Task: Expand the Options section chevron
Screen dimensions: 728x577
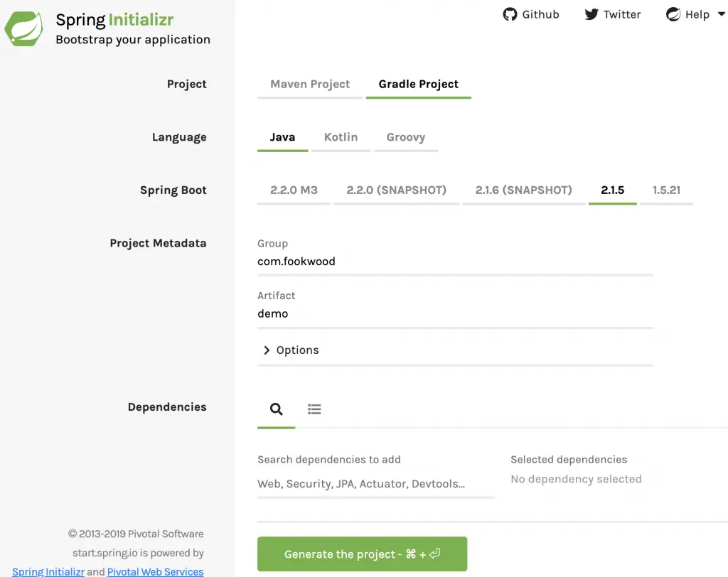Action: [x=267, y=350]
